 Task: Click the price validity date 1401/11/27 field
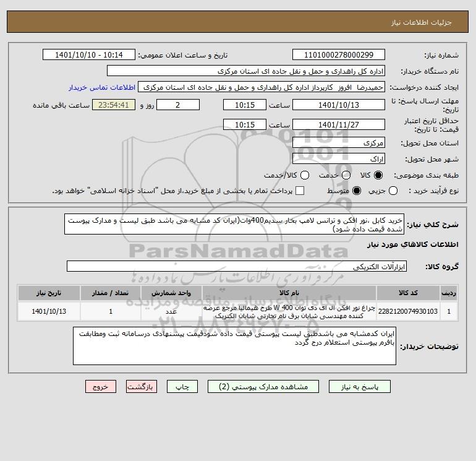339,124
